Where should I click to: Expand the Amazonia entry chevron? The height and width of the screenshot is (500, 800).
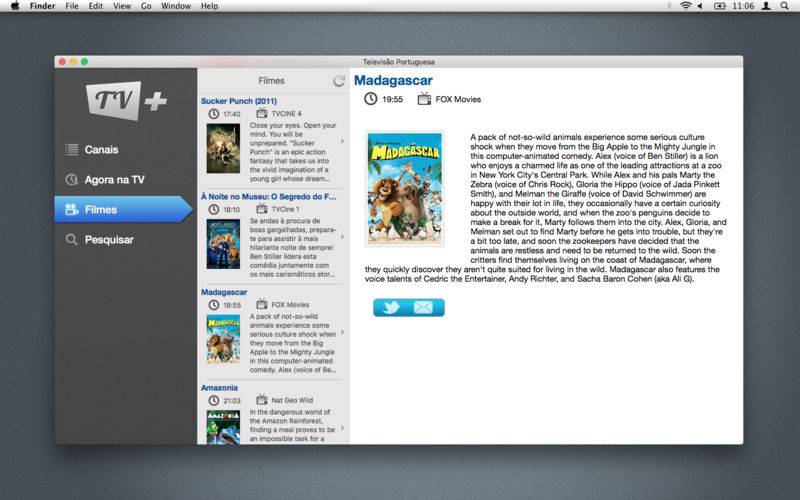pos(342,428)
